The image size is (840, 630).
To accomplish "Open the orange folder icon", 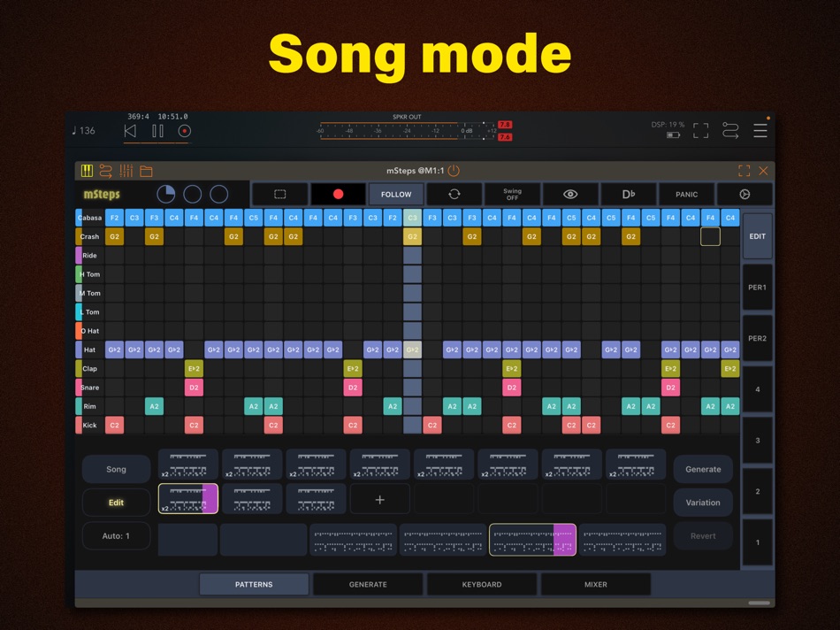I will [146, 171].
